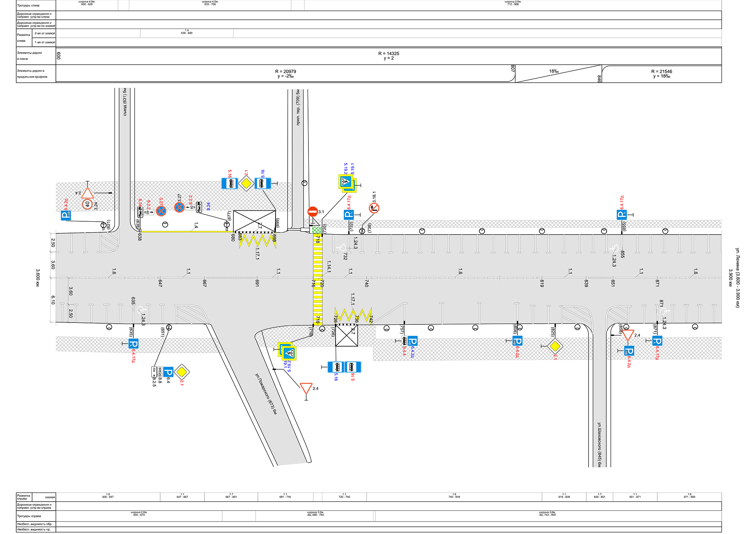Viewport: 756px width, 534px height.
Task: Click the green hatched square at marker (720)
Action: 317,230
